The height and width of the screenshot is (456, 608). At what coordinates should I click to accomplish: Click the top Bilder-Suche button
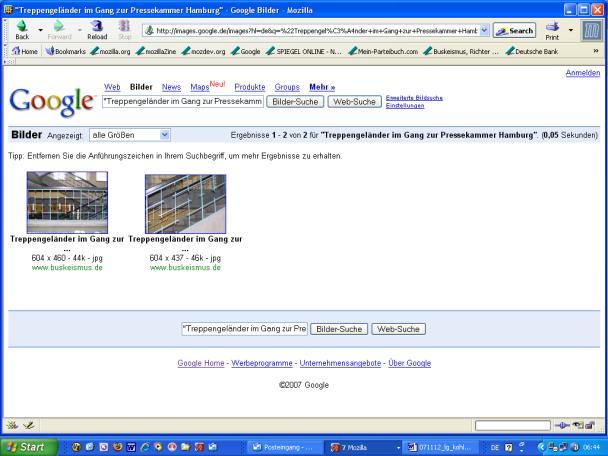coord(295,102)
